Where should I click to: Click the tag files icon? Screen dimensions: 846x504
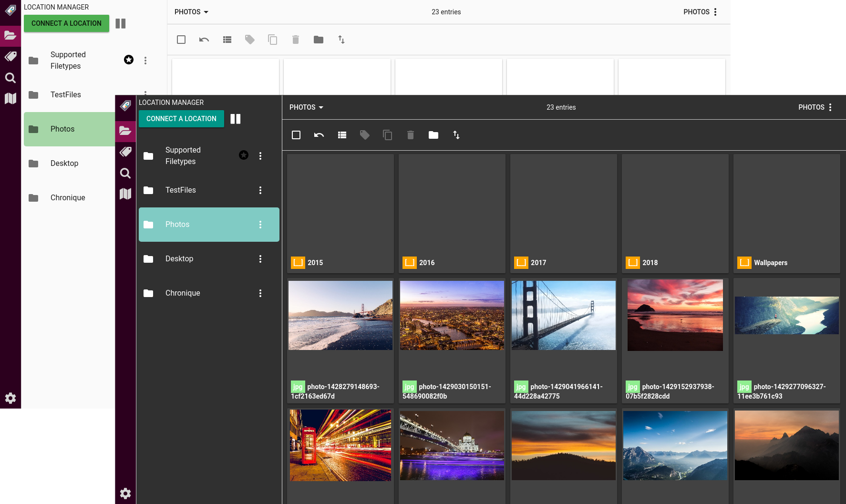365,135
